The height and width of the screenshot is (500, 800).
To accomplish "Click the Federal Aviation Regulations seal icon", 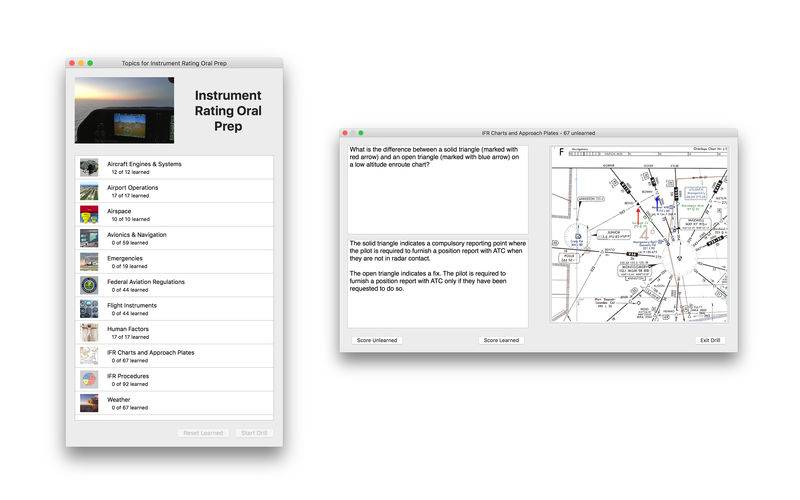I will (89, 285).
